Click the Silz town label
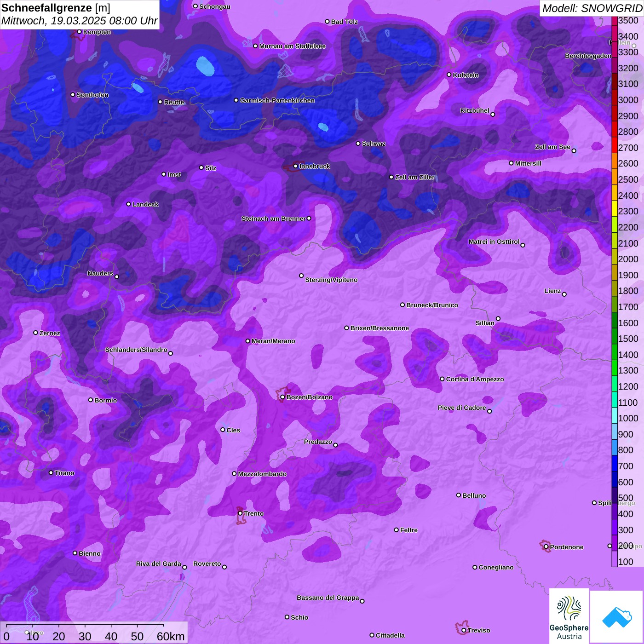The width and height of the screenshot is (644, 644). click(211, 168)
